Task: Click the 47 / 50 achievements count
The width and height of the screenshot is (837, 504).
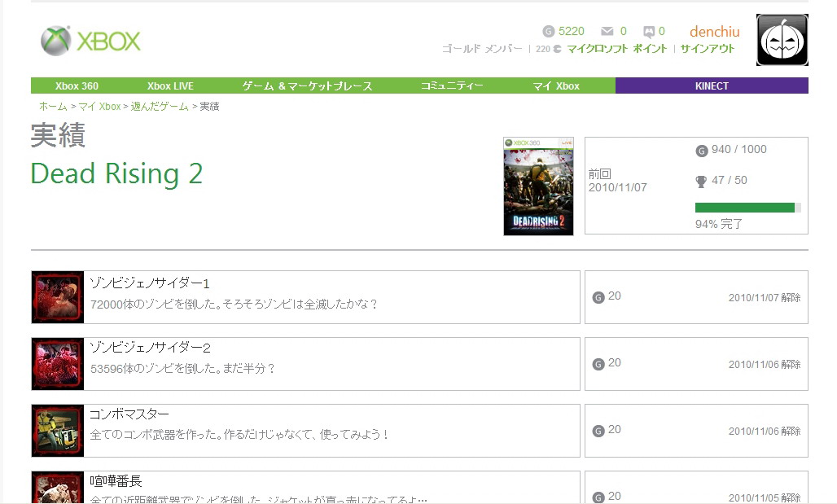Action: click(730, 181)
